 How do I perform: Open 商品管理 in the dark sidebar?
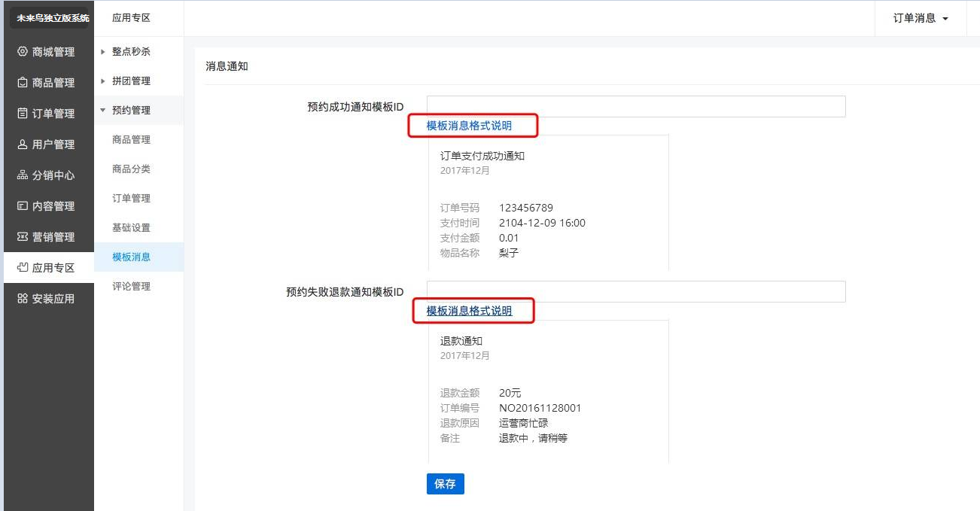(48, 83)
